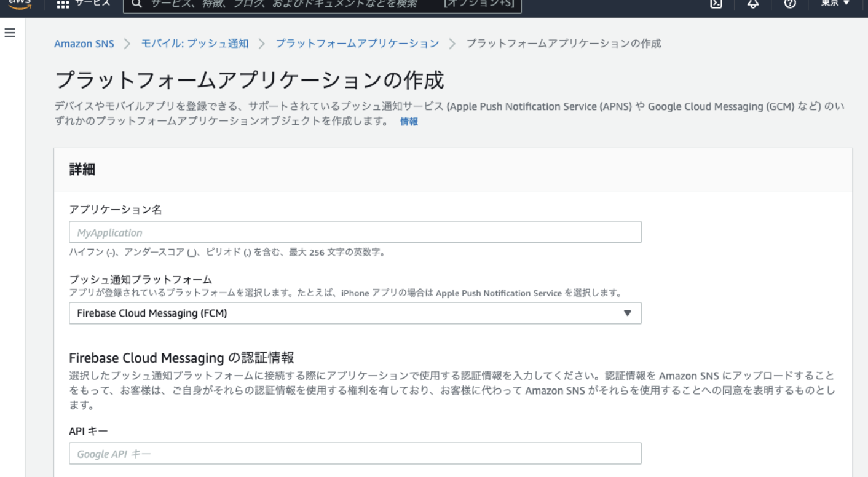
Task: Click the hint text about 最大 256 文字
Action: click(227, 252)
